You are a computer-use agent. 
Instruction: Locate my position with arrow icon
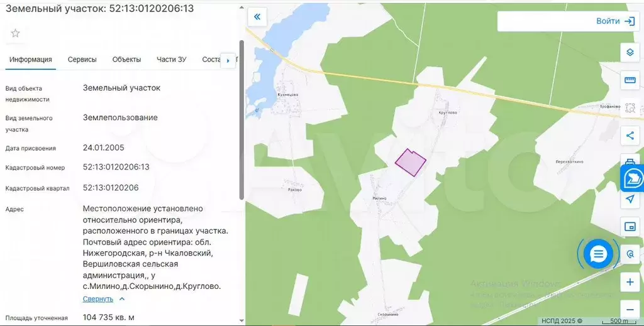click(x=630, y=199)
